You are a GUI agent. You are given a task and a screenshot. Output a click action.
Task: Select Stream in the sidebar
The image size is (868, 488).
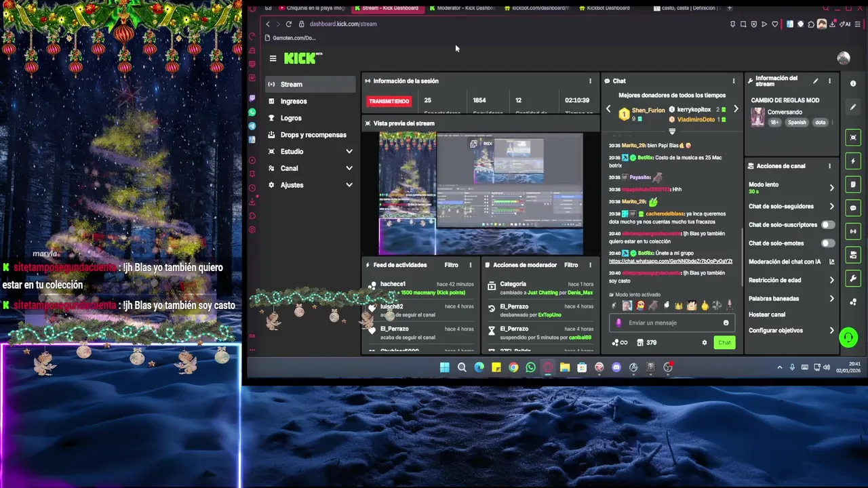pyautogui.click(x=310, y=84)
